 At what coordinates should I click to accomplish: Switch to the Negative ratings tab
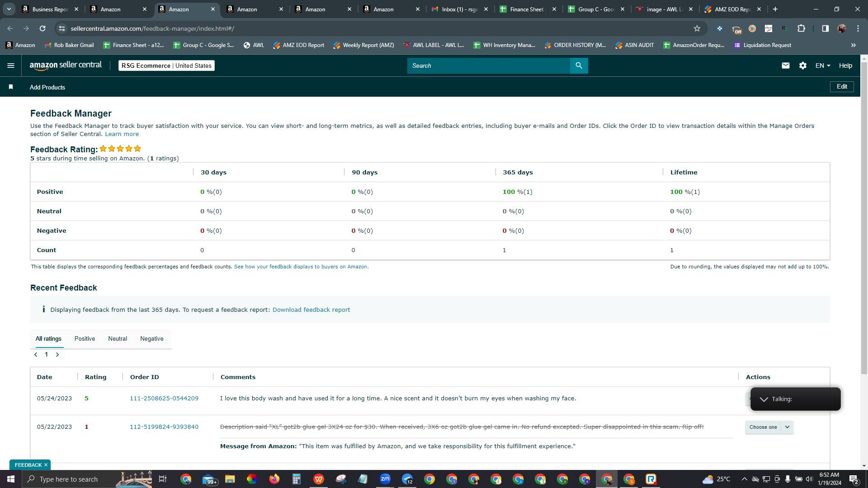[x=152, y=338]
